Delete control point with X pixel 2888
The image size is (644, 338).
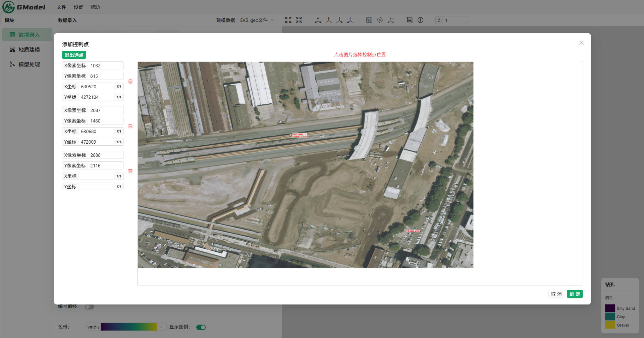tap(130, 171)
